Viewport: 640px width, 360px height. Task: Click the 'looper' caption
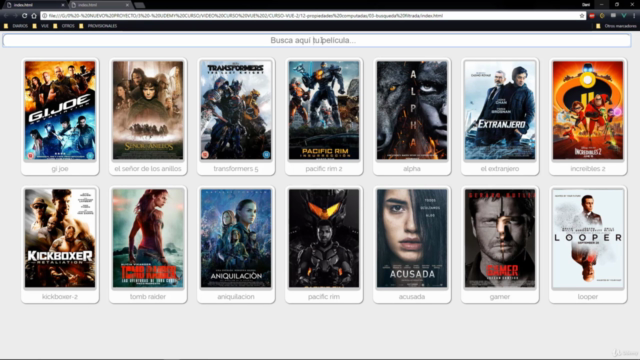(x=588, y=297)
